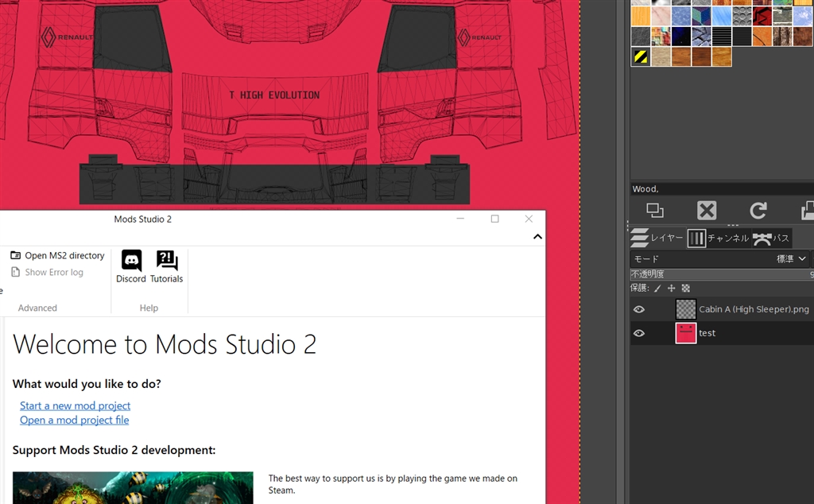This screenshot has width=814, height=504.
Task: Click the refresh patterns icon
Action: point(758,210)
